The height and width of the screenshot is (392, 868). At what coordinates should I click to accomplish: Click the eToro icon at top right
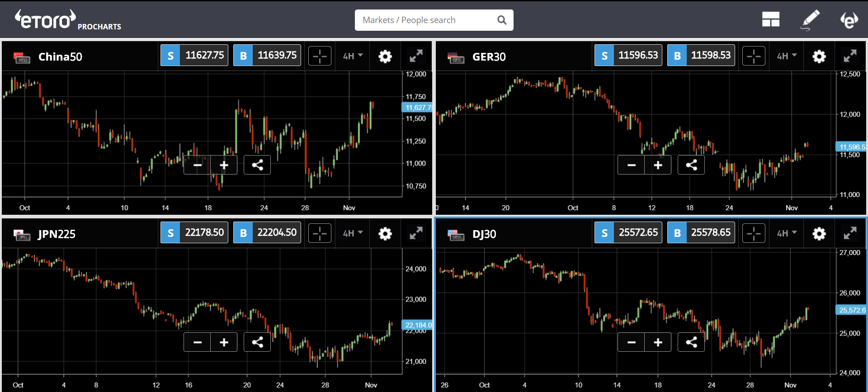[849, 20]
